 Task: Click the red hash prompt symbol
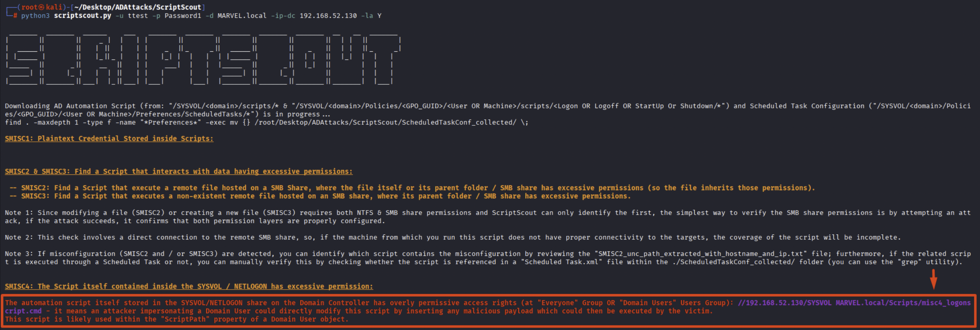click(15, 16)
